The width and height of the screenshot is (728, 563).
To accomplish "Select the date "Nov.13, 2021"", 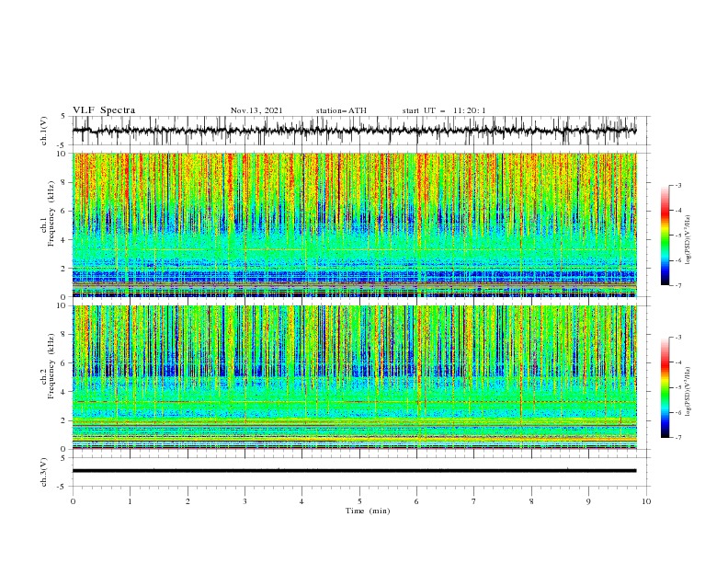I will (256, 110).
